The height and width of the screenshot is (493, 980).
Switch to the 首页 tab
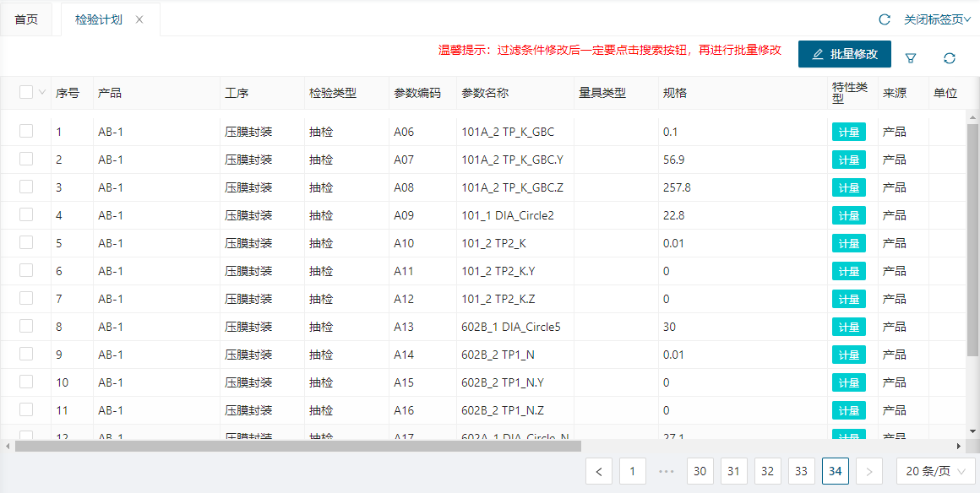[x=26, y=19]
